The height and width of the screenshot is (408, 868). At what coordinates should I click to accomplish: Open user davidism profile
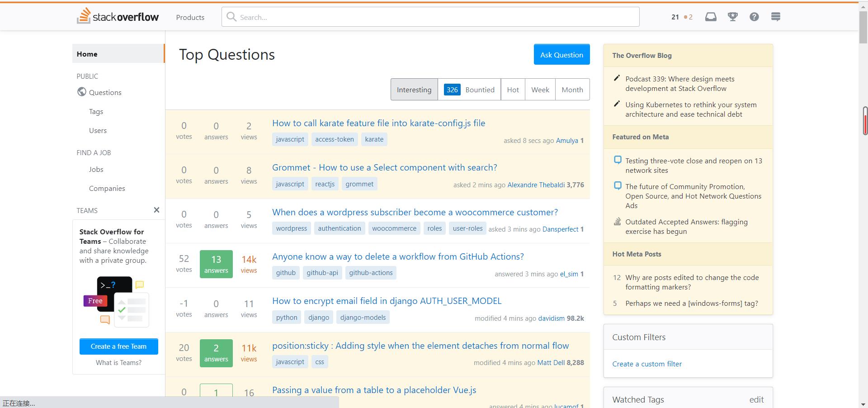[x=551, y=318]
